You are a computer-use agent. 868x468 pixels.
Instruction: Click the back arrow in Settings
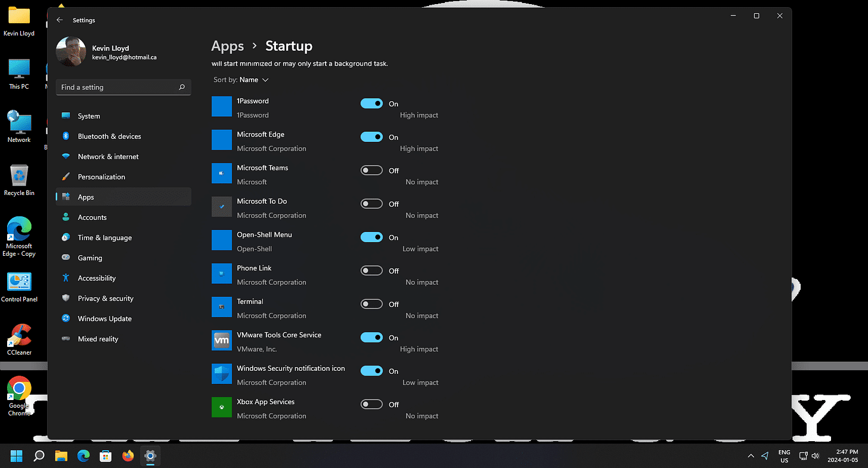[x=59, y=20]
